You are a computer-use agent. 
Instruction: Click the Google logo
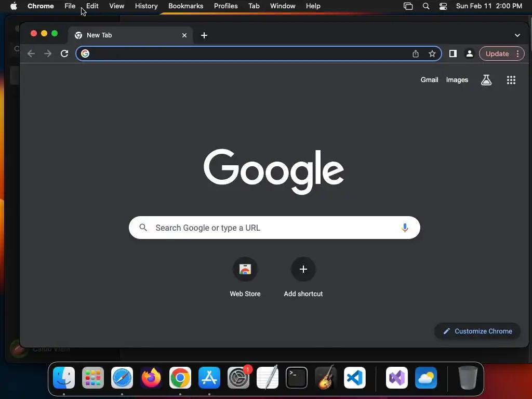coord(273,171)
